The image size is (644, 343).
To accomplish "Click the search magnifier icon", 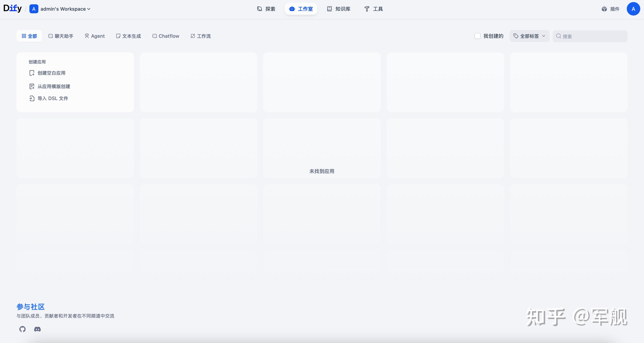I will click(558, 36).
